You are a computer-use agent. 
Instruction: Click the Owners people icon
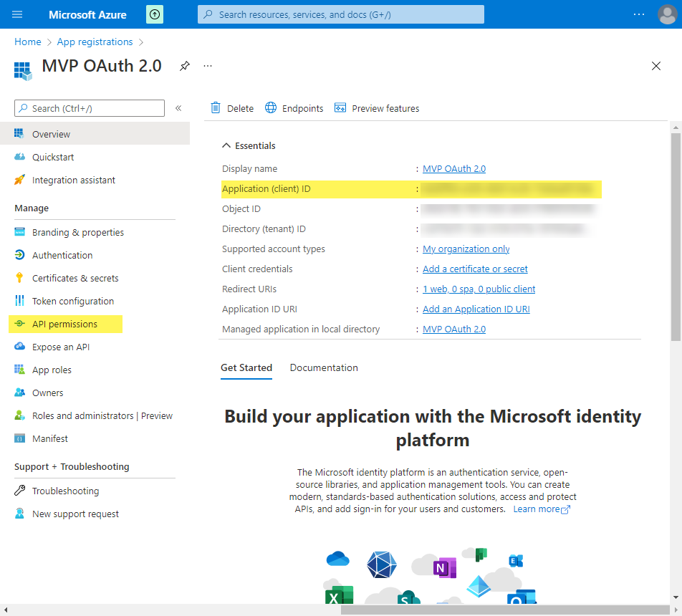pos(19,393)
